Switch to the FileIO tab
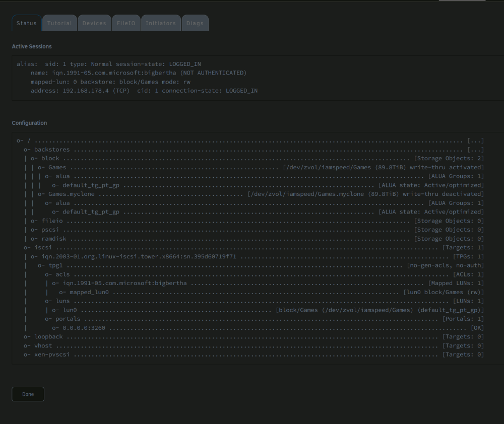 pyautogui.click(x=126, y=23)
